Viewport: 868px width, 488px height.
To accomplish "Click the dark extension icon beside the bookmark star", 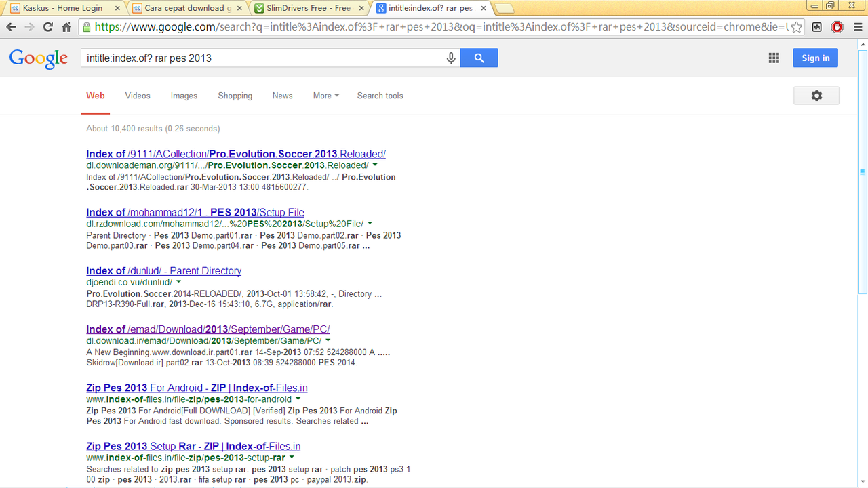I will tap(816, 27).
